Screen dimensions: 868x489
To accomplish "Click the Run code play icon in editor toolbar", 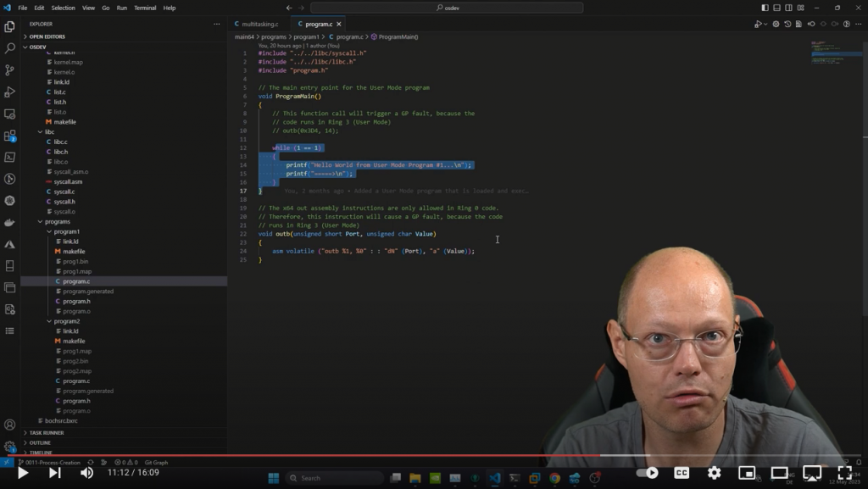I will click(x=758, y=24).
